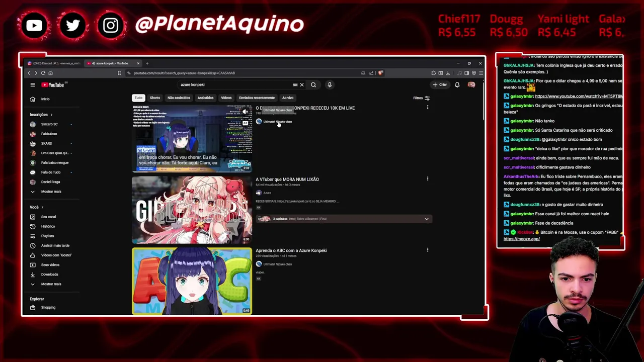Click the YouTube logo
The height and width of the screenshot is (362, 644).
[53, 85]
